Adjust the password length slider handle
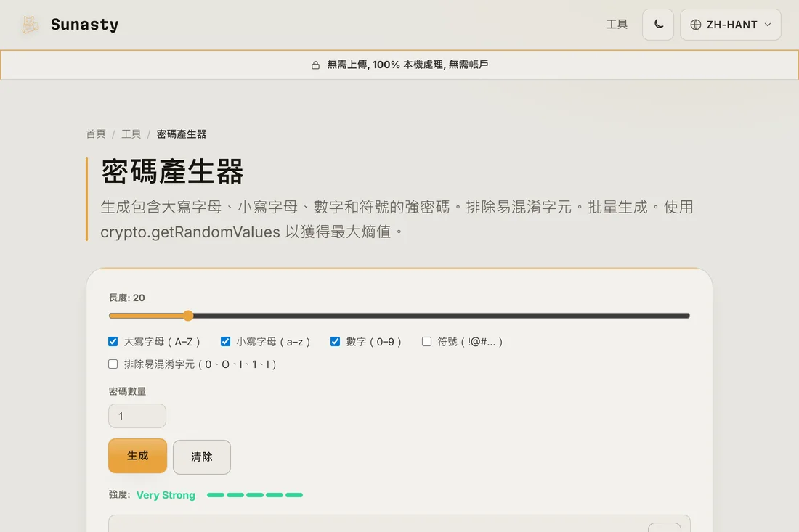Image resolution: width=799 pixels, height=532 pixels. click(x=188, y=316)
